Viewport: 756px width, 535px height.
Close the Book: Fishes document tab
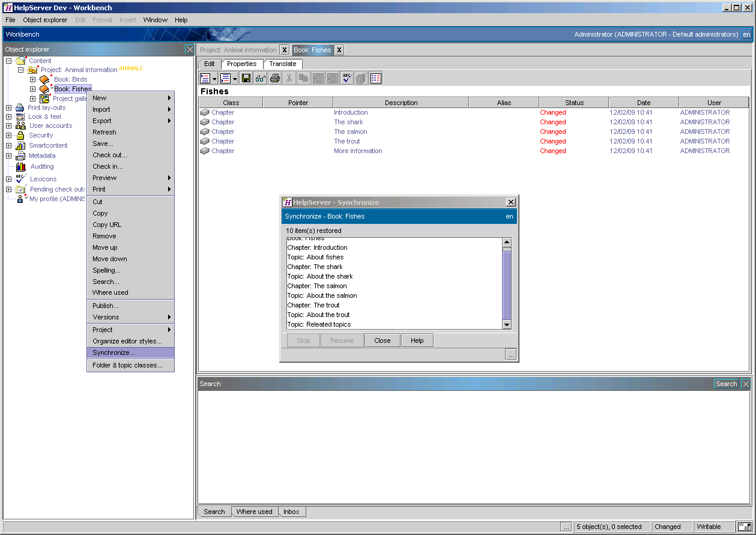(x=339, y=50)
